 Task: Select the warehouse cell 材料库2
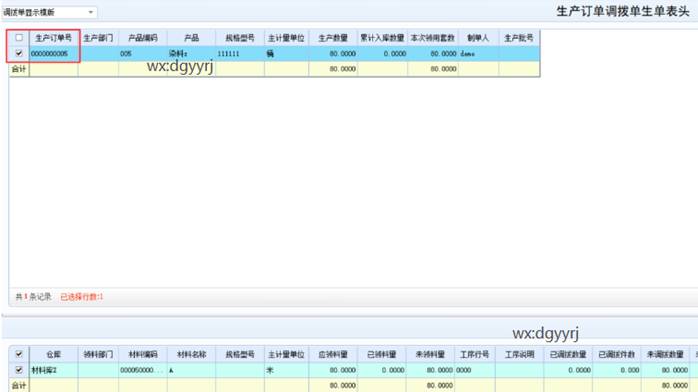(53, 370)
